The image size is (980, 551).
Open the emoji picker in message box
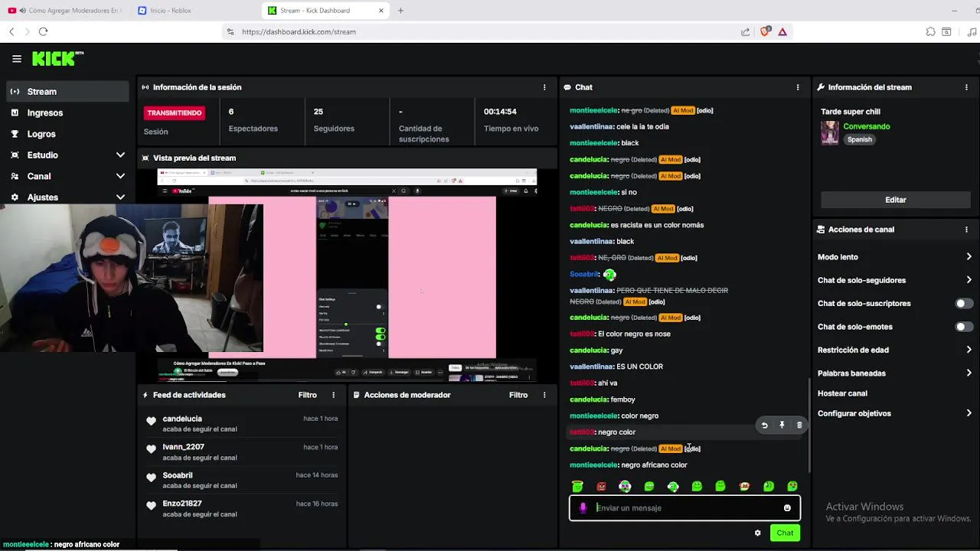click(x=787, y=508)
